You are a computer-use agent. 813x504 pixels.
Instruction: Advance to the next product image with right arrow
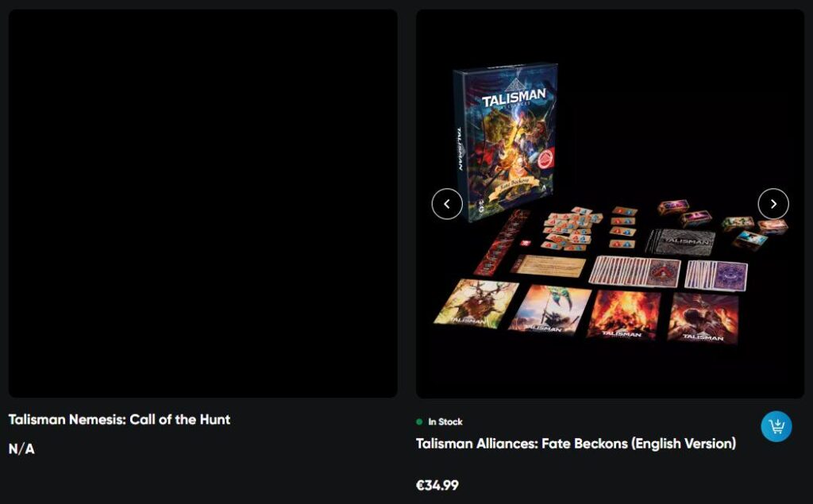tap(773, 204)
